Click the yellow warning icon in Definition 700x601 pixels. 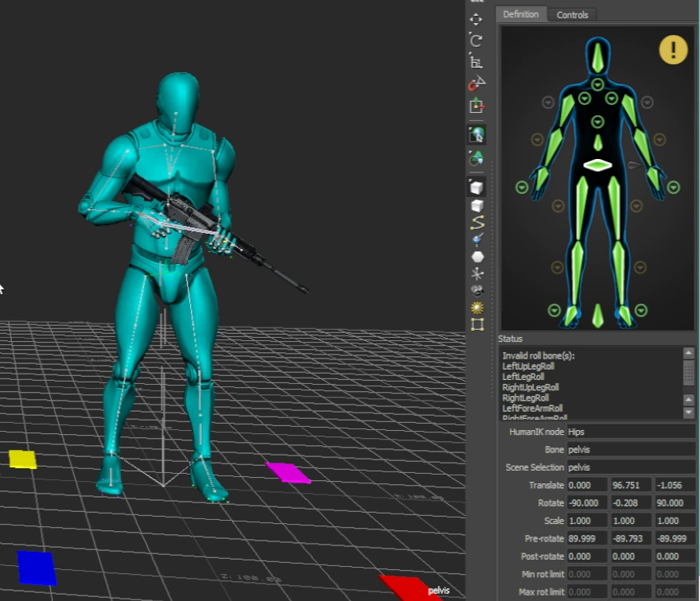point(673,50)
